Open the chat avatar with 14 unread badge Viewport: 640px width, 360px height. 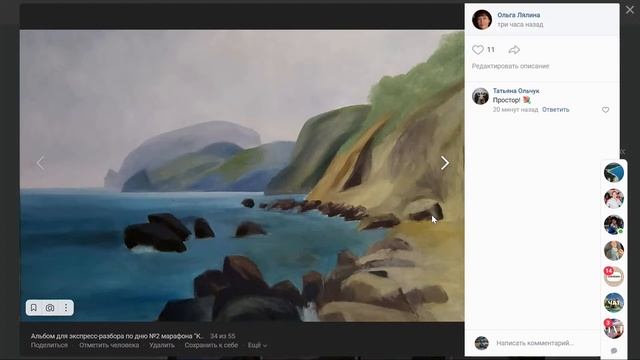coord(614,277)
